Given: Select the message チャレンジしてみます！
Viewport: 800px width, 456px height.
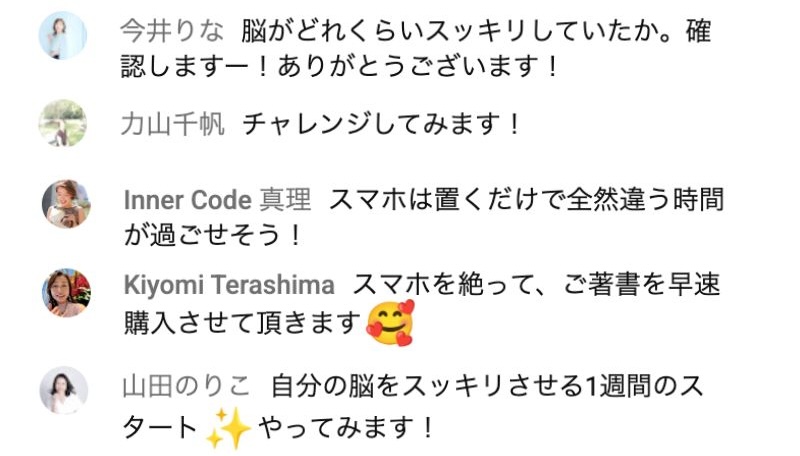Looking at the screenshot, I should (381, 124).
